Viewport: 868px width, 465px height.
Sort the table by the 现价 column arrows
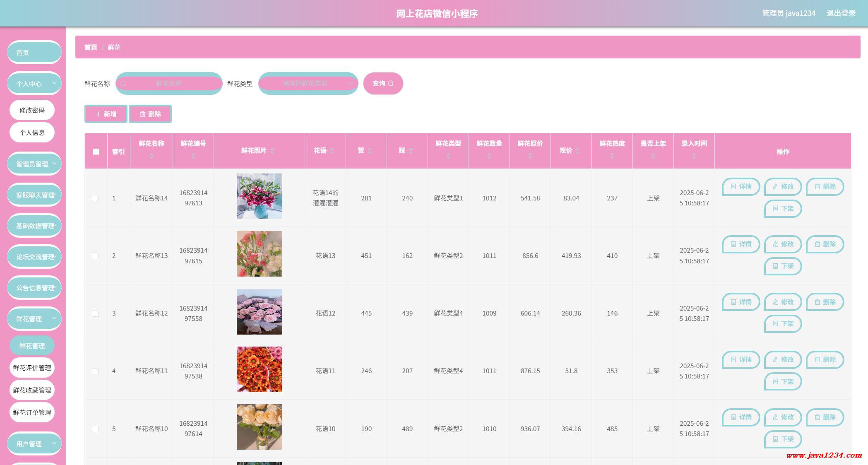[577, 151]
